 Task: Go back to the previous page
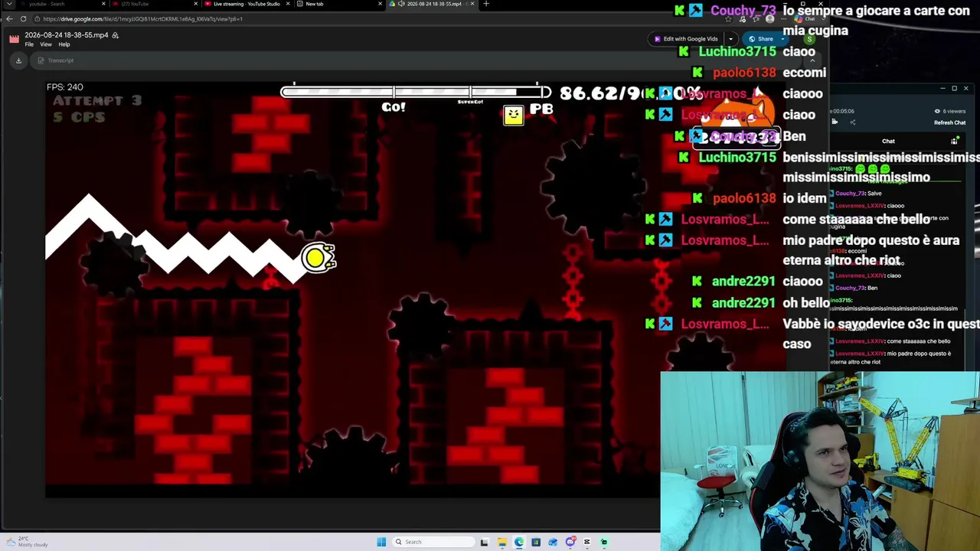pyautogui.click(x=9, y=19)
